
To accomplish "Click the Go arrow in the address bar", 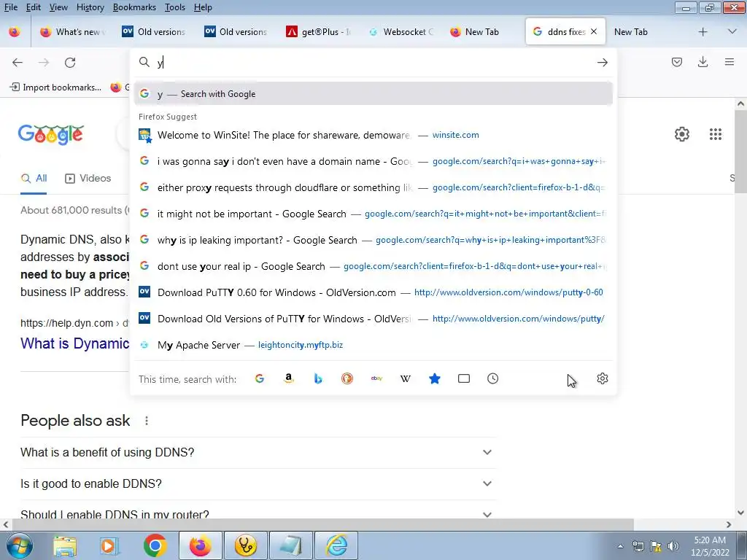I will coord(602,63).
